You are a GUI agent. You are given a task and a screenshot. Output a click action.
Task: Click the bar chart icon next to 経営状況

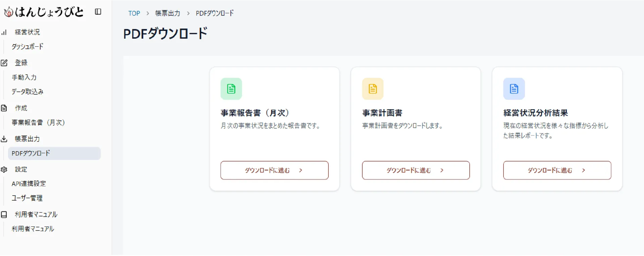[4, 32]
